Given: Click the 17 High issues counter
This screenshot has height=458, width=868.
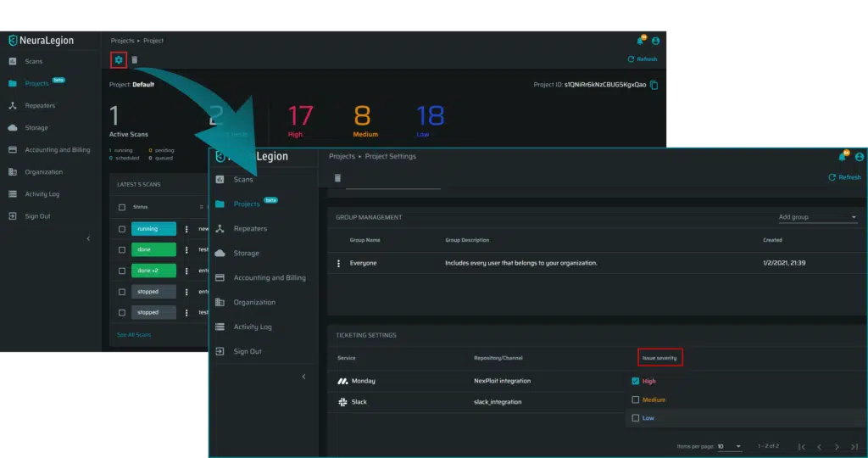Looking at the screenshot, I should tap(299, 120).
